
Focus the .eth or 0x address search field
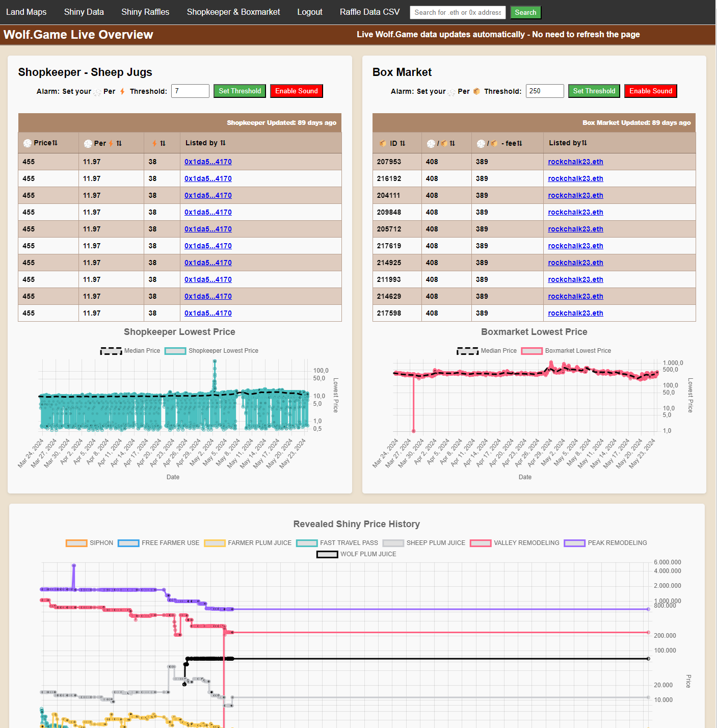click(x=458, y=12)
